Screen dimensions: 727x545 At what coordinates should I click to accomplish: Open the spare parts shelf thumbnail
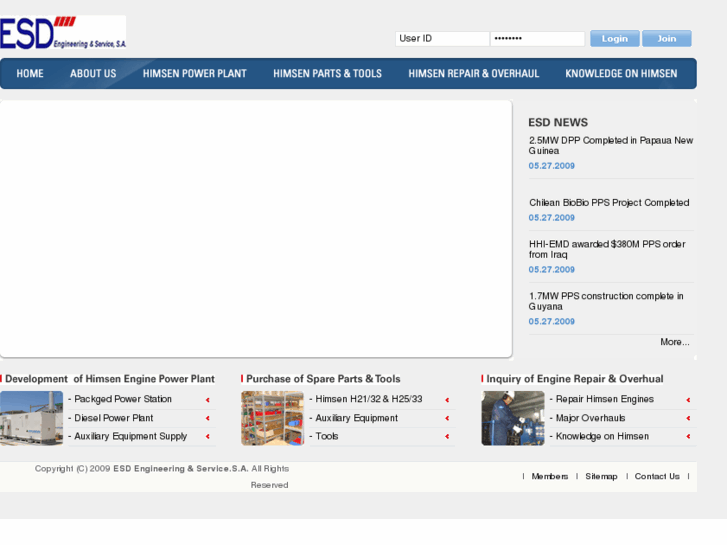(272, 418)
